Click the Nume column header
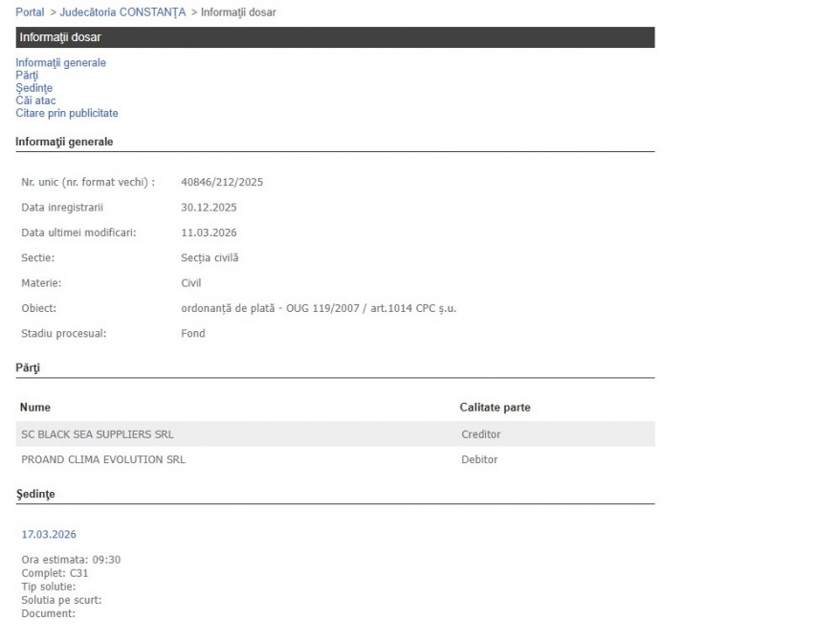 35,408
